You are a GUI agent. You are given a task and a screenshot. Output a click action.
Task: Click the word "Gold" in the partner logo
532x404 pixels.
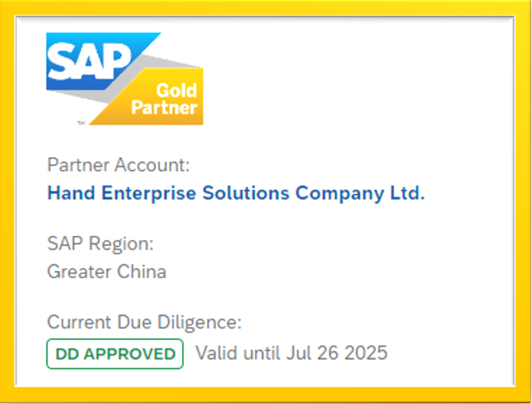click(x=176, y=90)
